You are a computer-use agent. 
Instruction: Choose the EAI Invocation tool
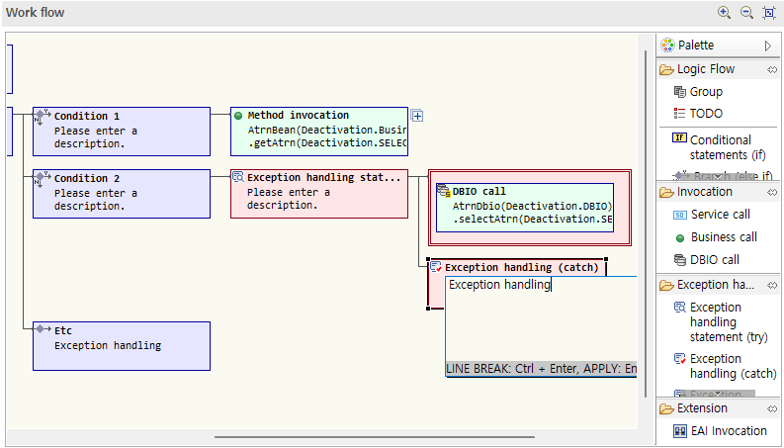(727, 431)
